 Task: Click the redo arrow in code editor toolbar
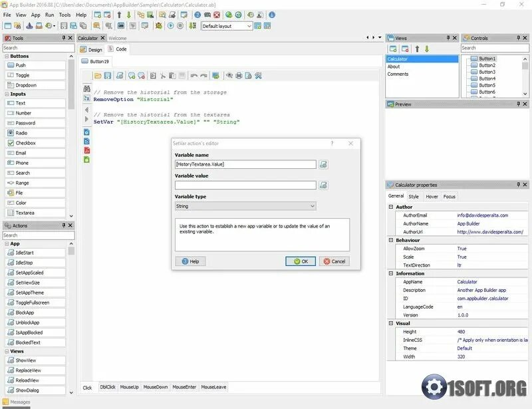[203, 76]
